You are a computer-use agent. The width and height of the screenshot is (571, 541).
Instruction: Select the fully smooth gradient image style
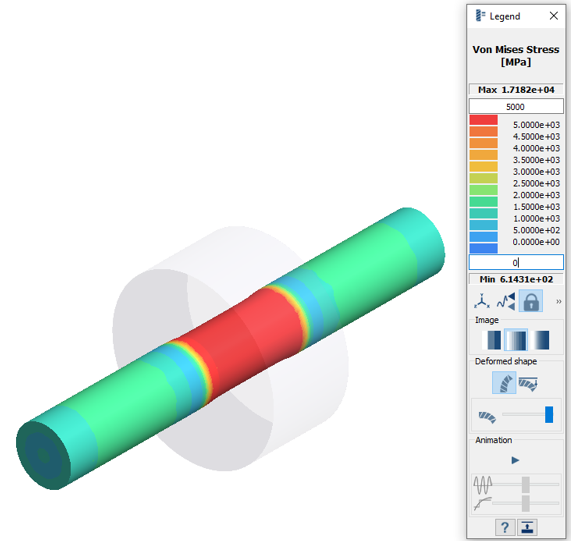(x=540, y=340)
